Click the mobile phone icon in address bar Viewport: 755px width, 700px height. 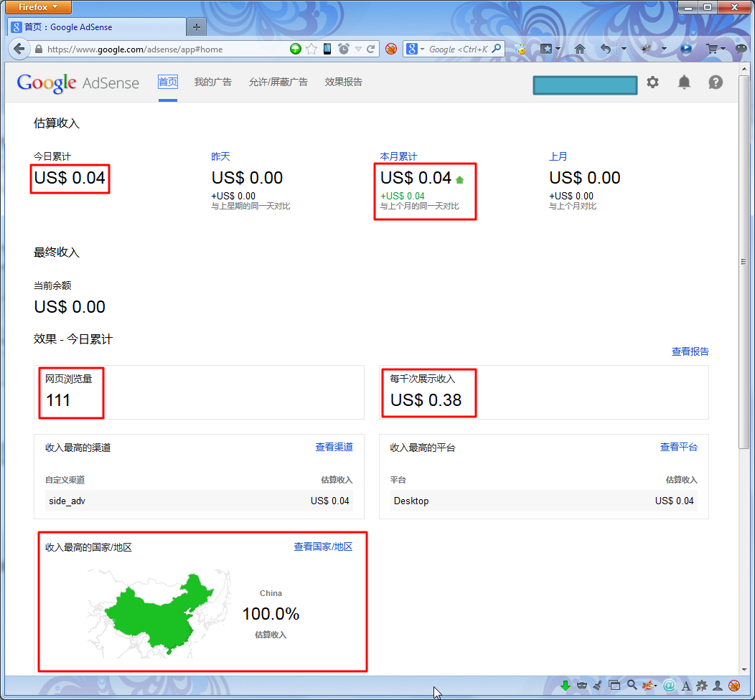pos(327,49)
